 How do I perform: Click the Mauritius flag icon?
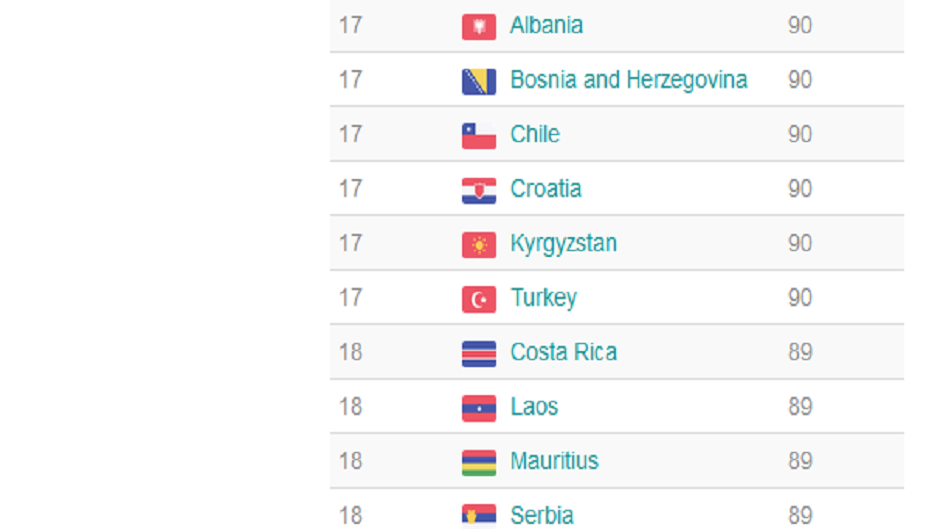[479, 463]
